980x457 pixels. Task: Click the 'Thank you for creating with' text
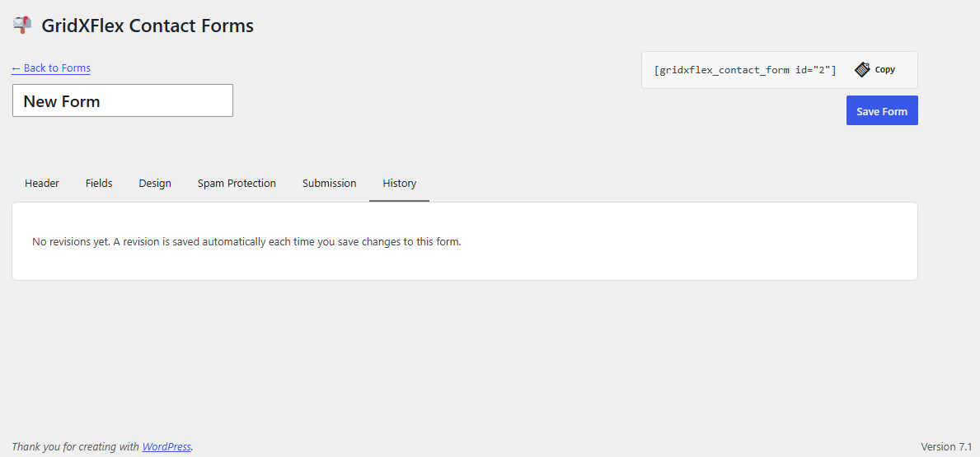(76, 446)
